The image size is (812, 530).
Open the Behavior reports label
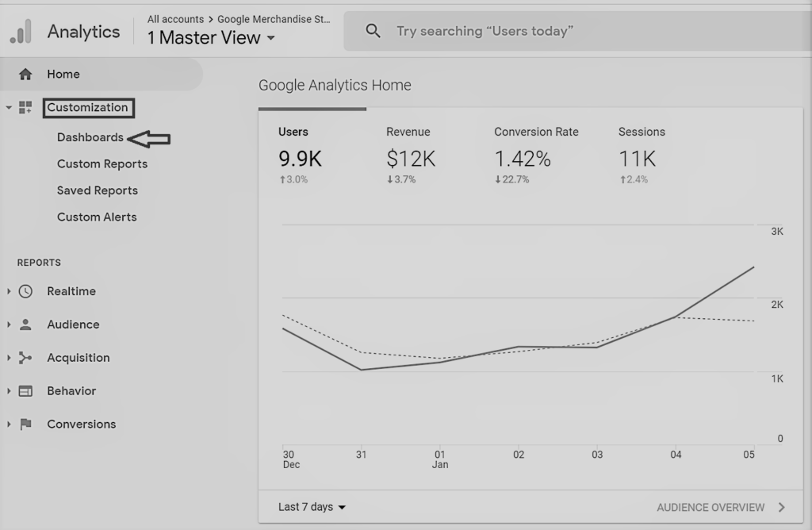coord(71,390)
